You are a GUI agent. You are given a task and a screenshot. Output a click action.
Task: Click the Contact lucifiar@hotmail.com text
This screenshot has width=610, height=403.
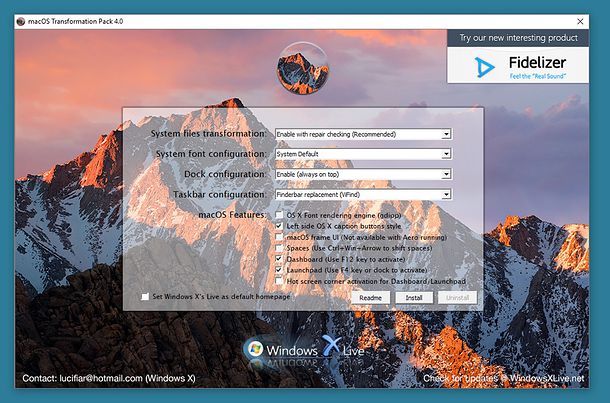click(109, 378)
